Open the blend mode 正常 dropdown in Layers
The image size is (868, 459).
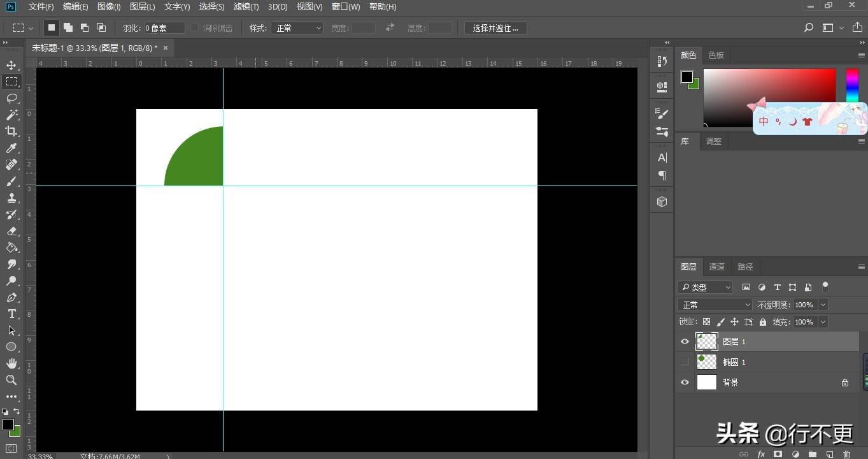point(715,305)
